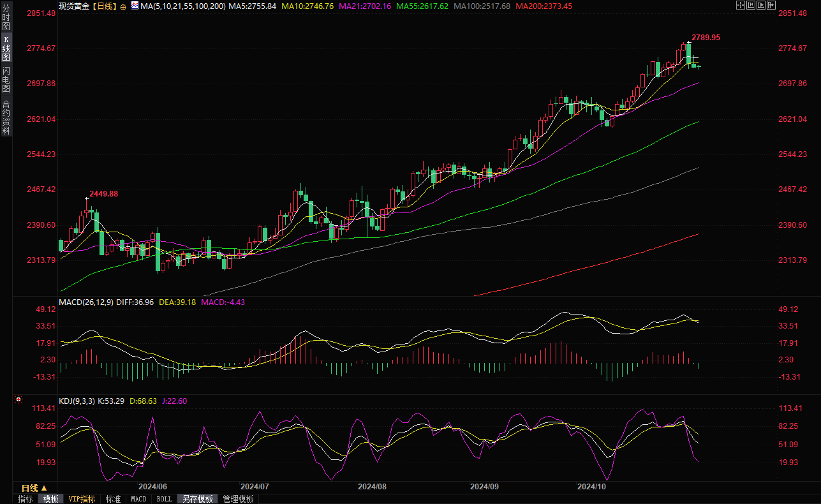Click the shift chart right axis icon

[762, 5]
